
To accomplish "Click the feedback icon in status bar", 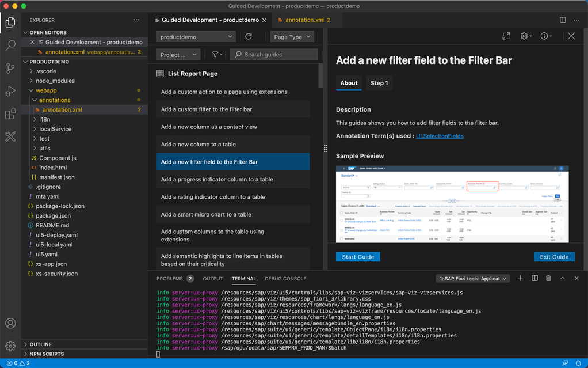I will 565,363.
